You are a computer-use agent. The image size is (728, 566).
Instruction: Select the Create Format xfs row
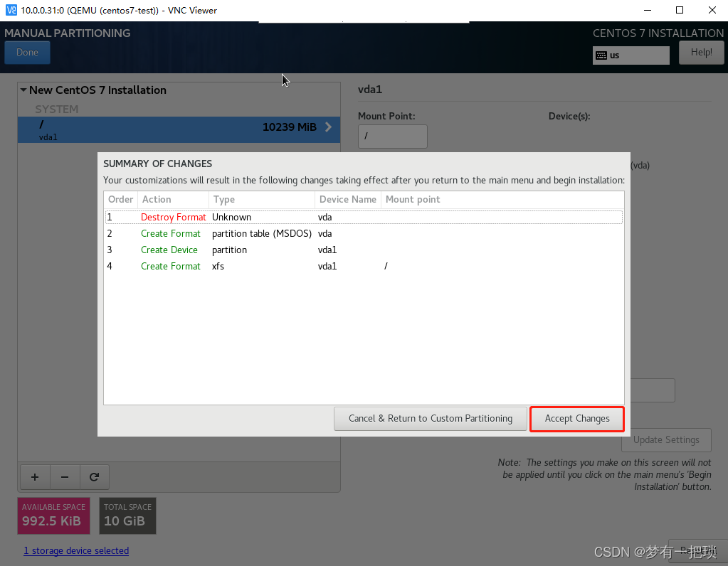[x=364, y=266]
